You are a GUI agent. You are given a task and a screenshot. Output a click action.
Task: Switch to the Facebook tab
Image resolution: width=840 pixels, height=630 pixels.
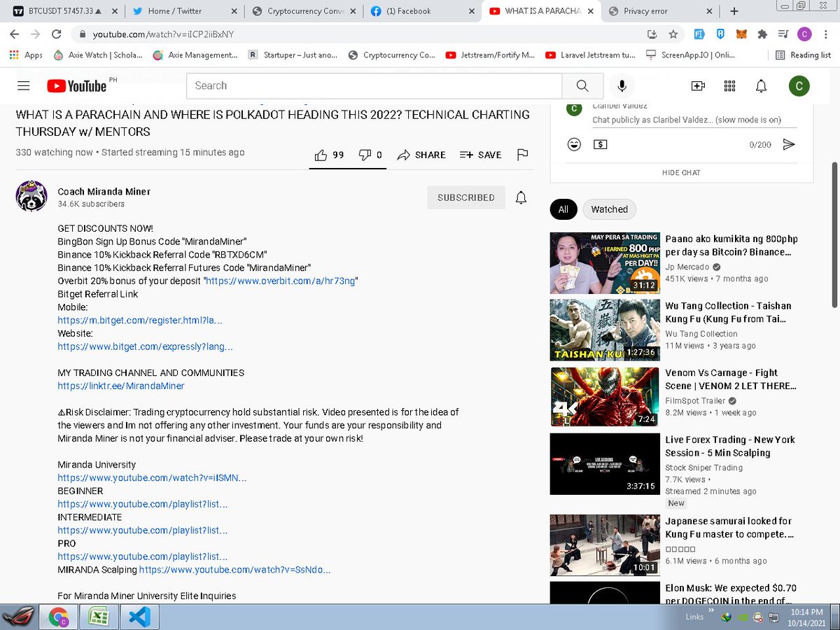click(422, 11)
